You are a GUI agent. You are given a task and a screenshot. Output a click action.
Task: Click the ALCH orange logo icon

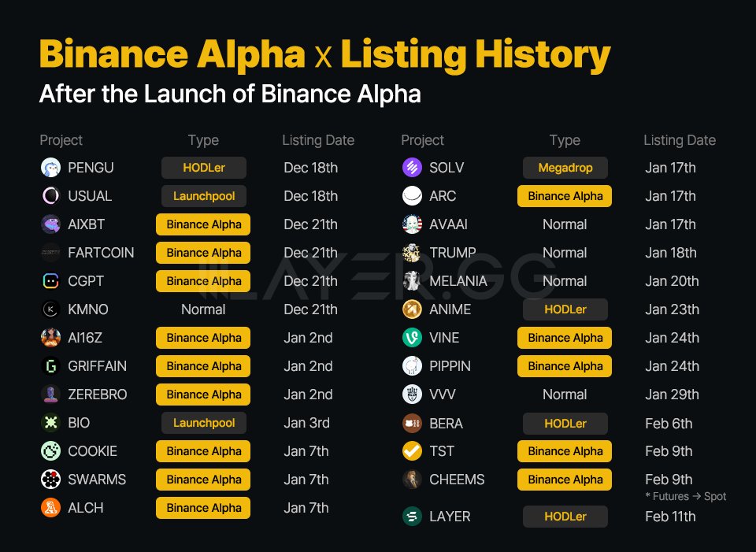(x=50, y=508)
